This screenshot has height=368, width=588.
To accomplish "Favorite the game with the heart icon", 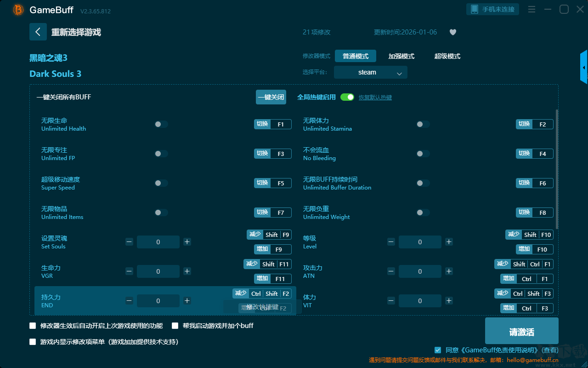I will [x=452, y=32].
